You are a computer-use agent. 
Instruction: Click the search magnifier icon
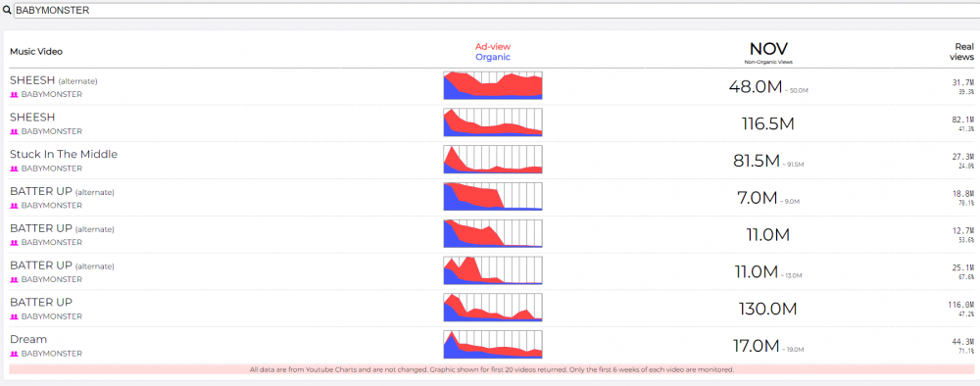coord(7,11)
